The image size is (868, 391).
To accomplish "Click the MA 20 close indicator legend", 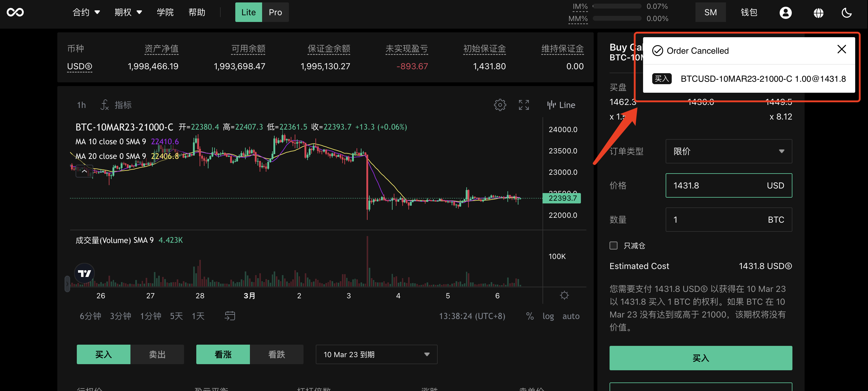I will click(127, 156).
